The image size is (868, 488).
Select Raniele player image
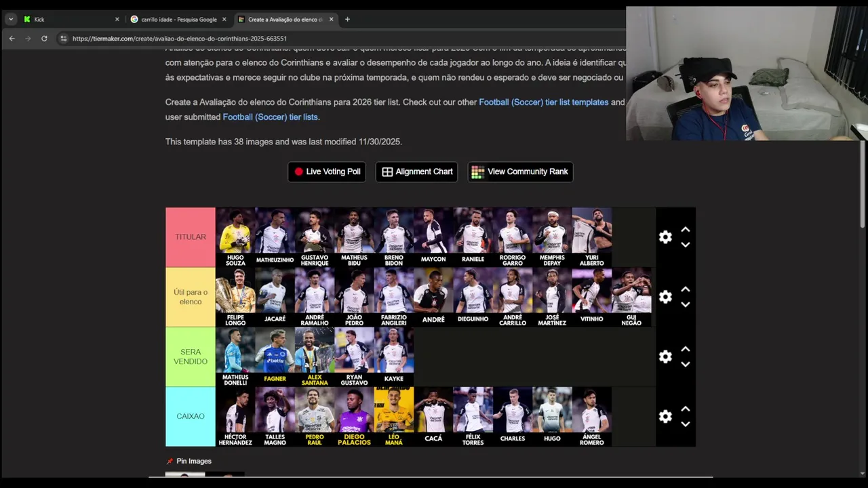(473, 237)
